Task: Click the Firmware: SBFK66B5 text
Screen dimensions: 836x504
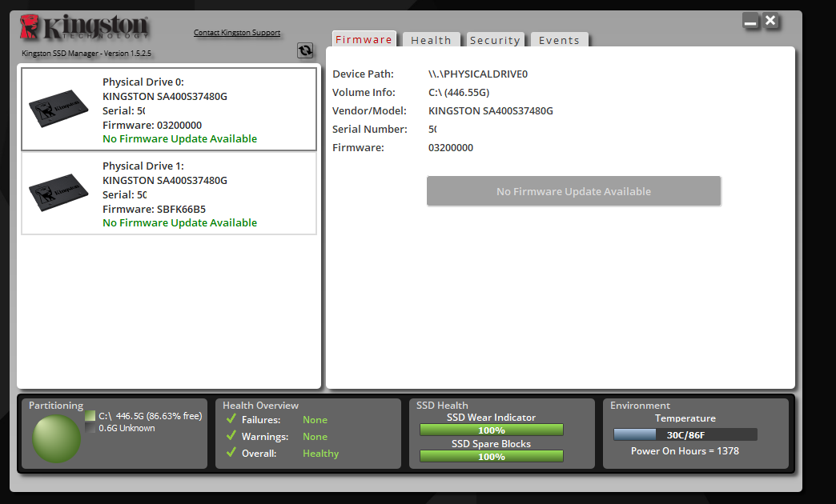Action: [154, 210]
